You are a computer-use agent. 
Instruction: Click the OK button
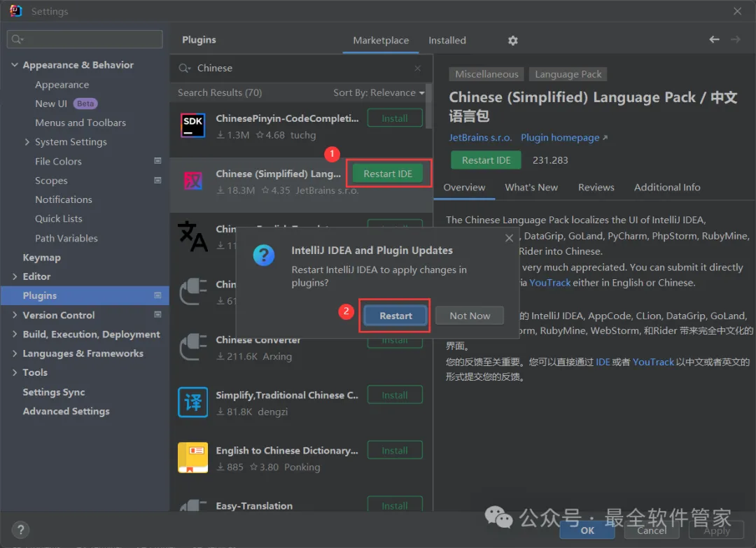pos(587,531)
